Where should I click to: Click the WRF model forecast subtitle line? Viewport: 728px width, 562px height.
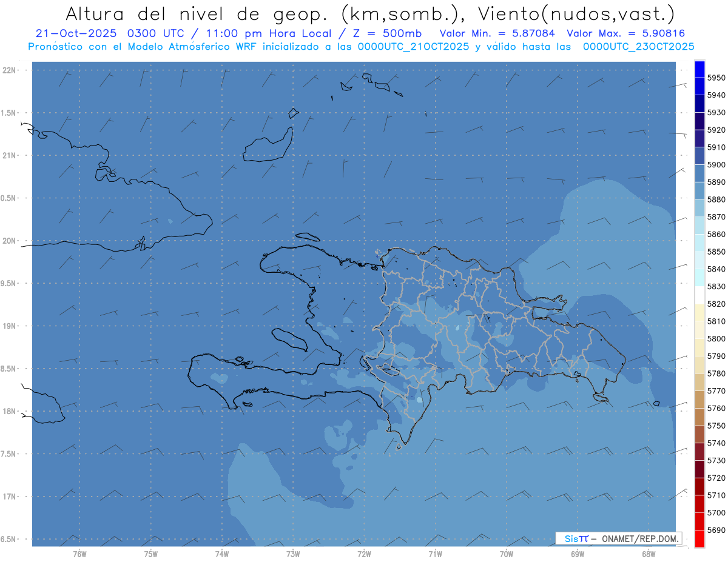[x=361, y=47]
